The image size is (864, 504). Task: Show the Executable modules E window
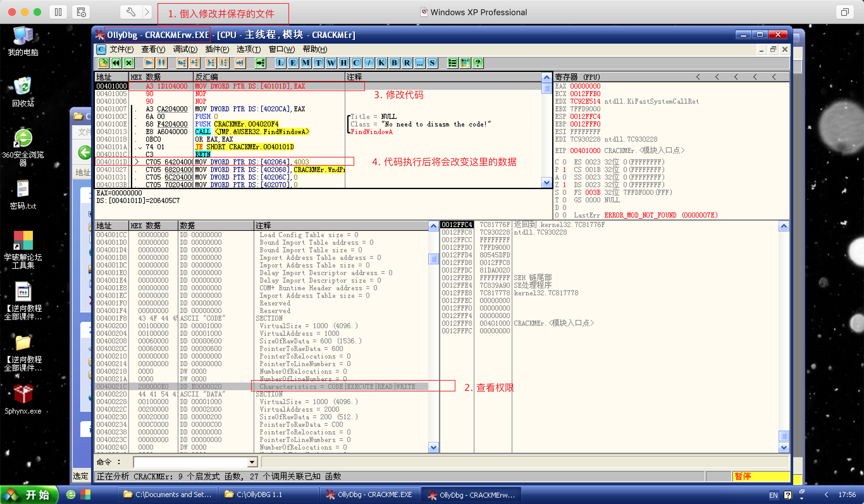293,63
